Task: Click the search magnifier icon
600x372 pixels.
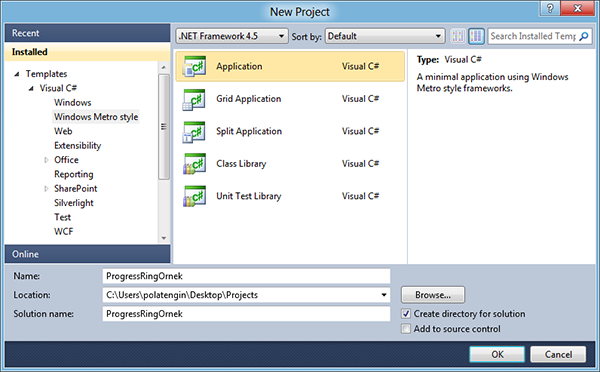Action: point(584,36)
